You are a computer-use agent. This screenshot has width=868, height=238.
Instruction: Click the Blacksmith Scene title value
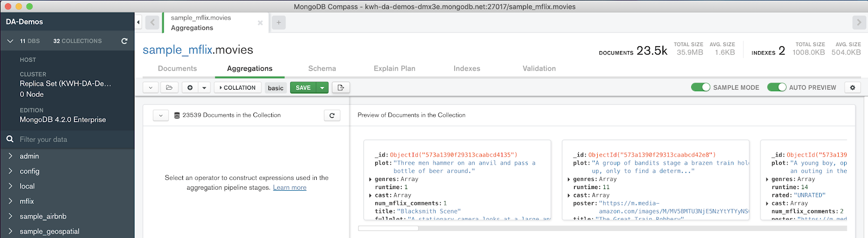point(429,211)
